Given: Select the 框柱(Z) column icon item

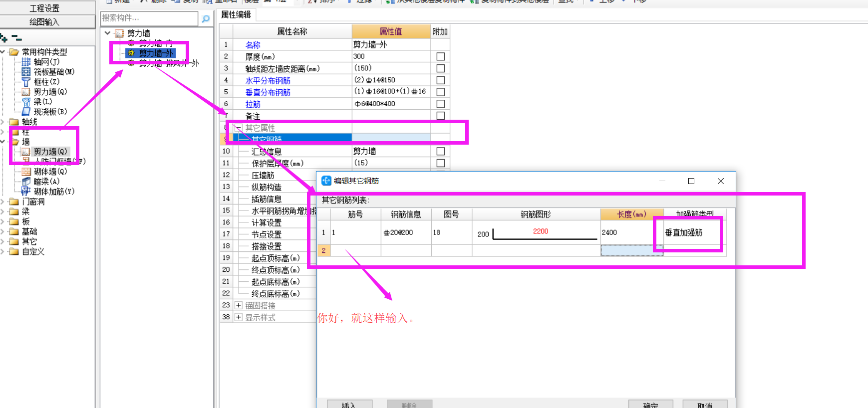Looking at the screenshot, I should (26, 82).
